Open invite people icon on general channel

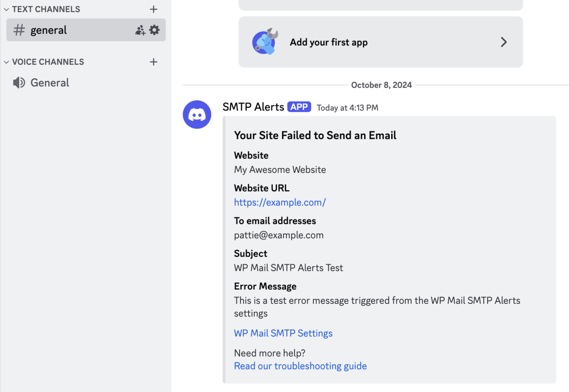(x=140, y=30)
